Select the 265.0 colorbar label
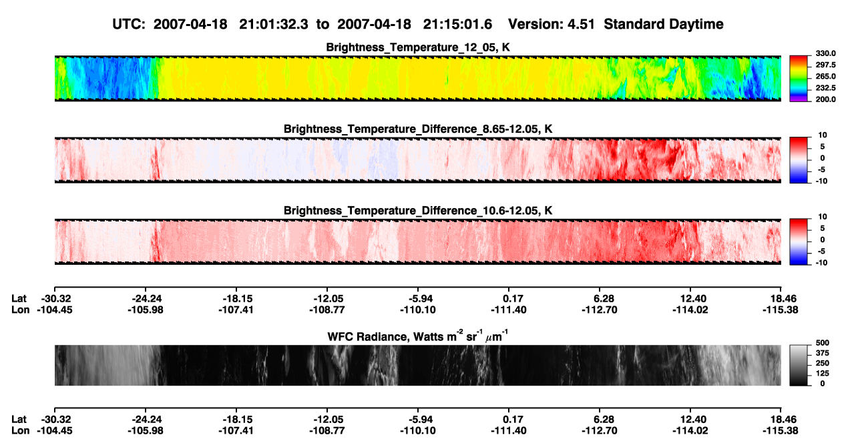This screenshot has height=445, width=868. [825, 77]
